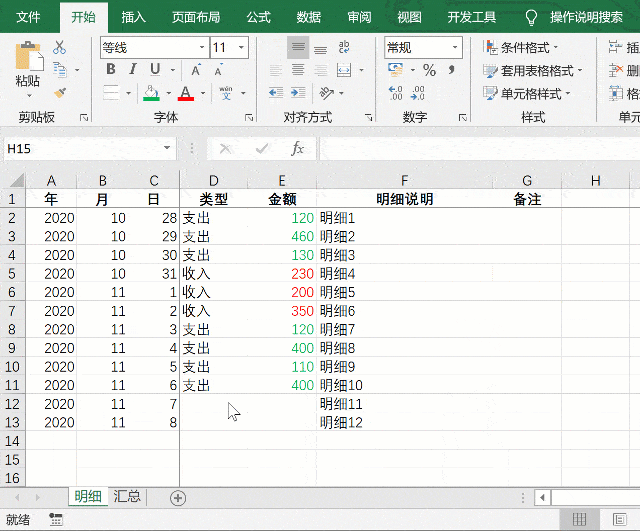Expand Name Box dropdown arrow
This screenshot has width=640, height=531.
tap(167, 148)
